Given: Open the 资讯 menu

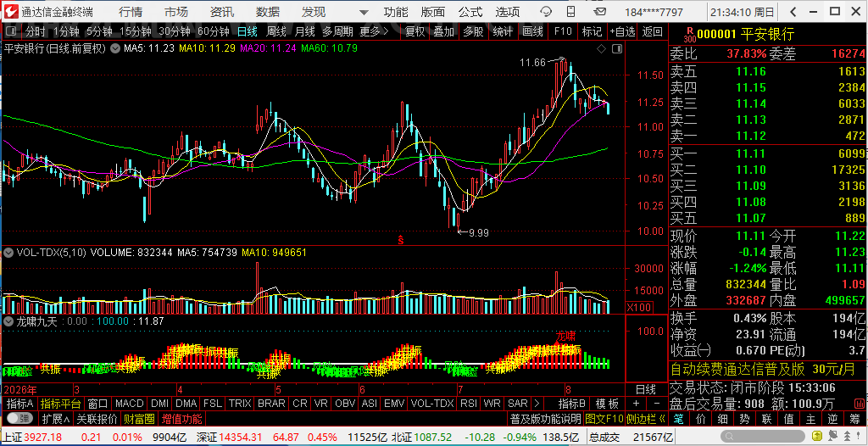Looking at the screenshot, I should [x=222, y=12].
